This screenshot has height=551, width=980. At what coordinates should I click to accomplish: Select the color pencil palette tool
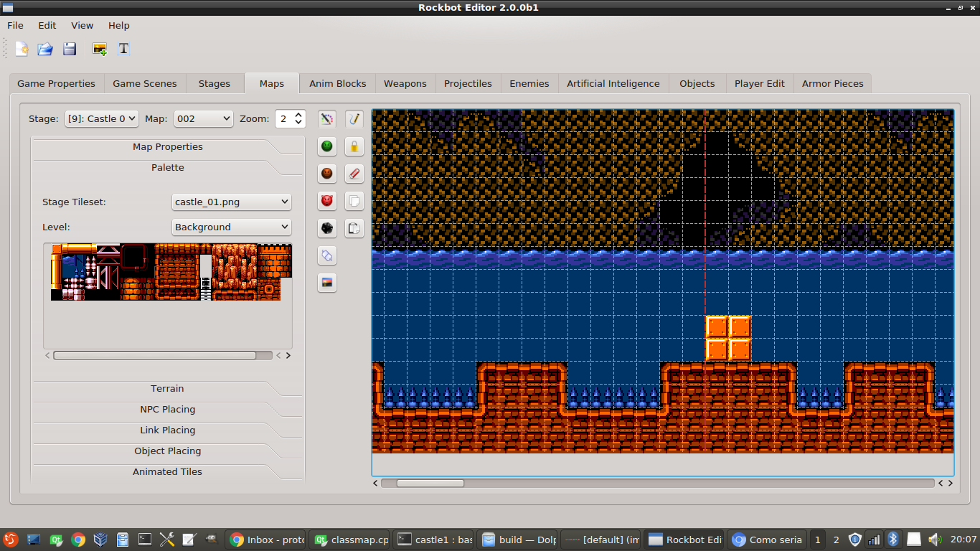[x=327, y=119]
